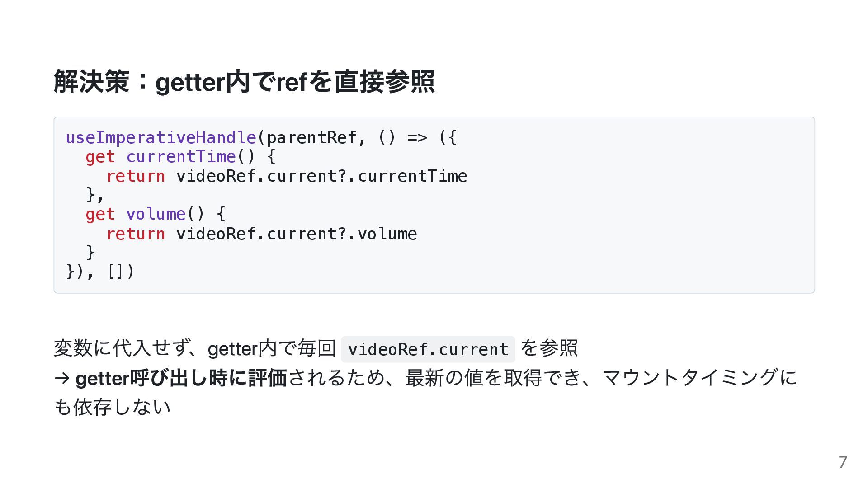Viewport: 868px width, 488px height.
Task: Click the bold text getter呼び出し時に評価
Action: click(x=181, y=378)
